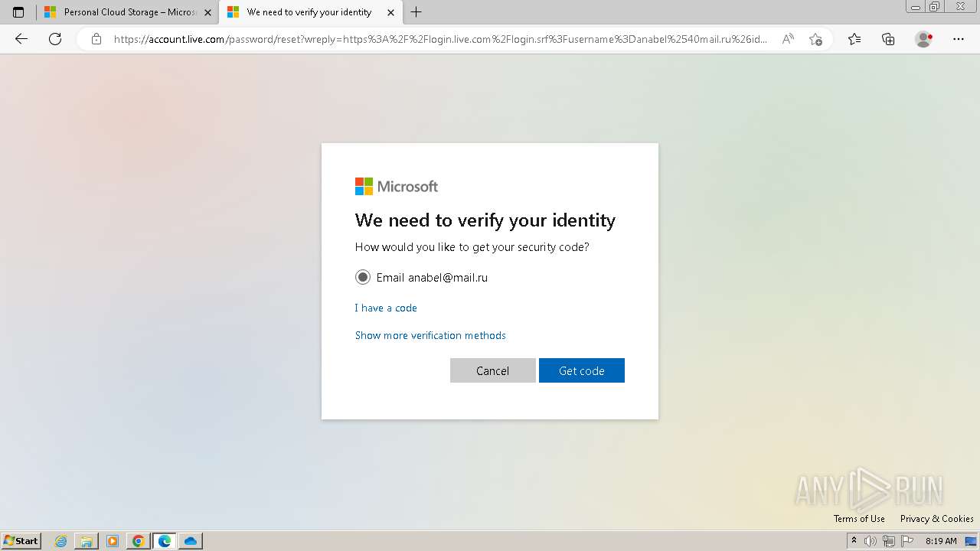This screenshot has width=980, height=551.
Task: Launch Internet Explorer from taskbar
Action: click(61, 541)
